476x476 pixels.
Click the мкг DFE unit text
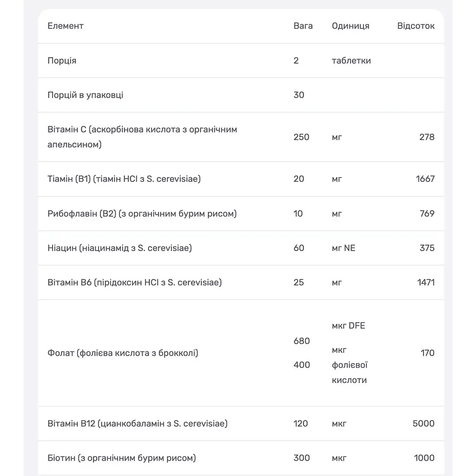coord(348,326)
